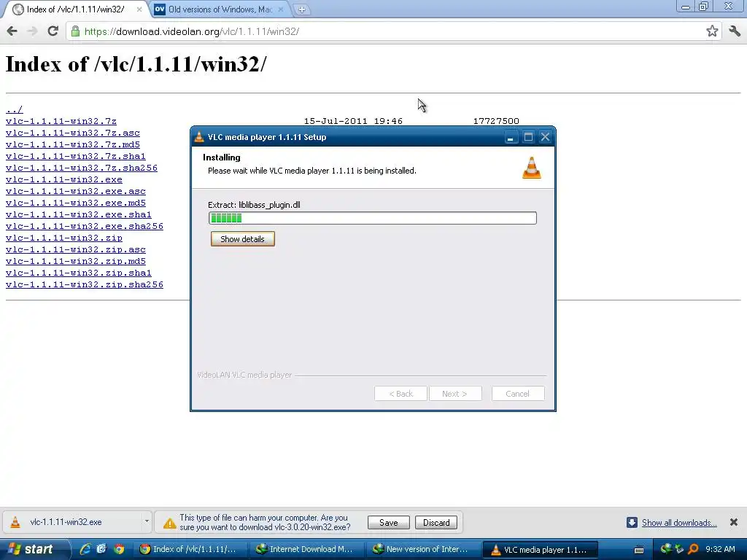Click the green padlock security icon
747x560 pixels.
tap(75, 31)
